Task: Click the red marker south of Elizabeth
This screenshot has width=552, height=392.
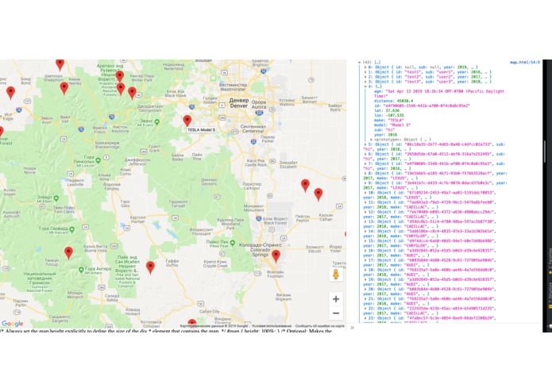Action: (x=305, y=185)
